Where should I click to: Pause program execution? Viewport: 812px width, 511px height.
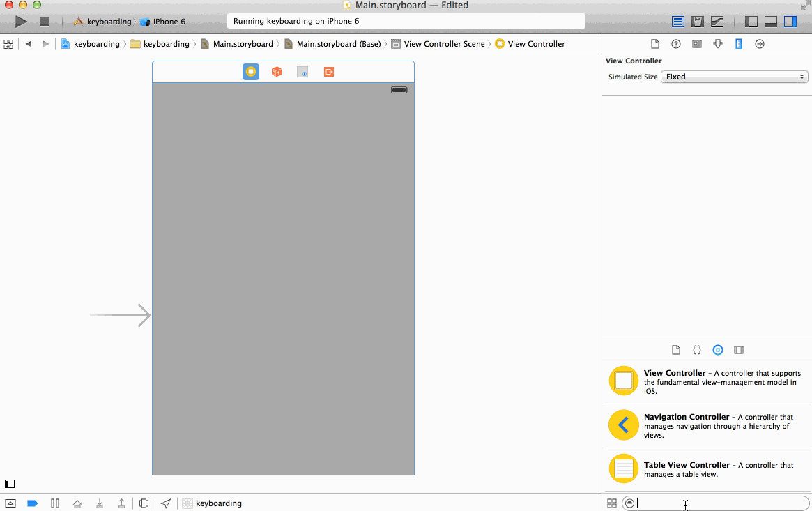(x=55, y=503)
